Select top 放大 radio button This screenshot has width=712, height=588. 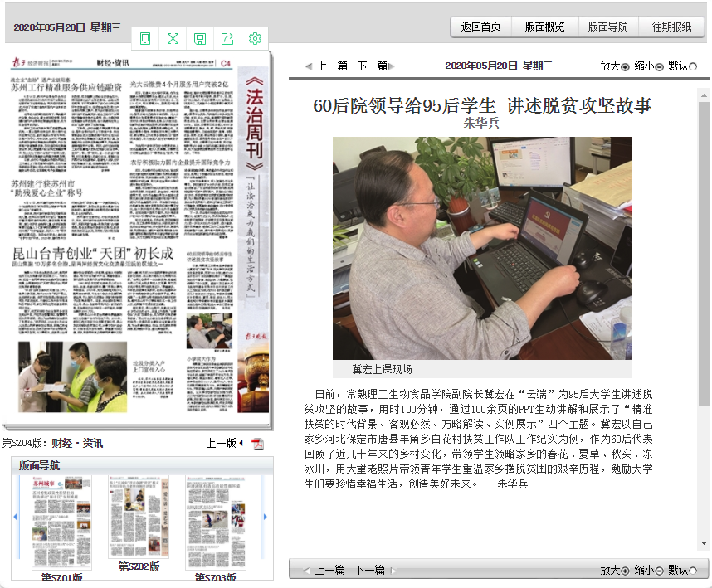625,66
